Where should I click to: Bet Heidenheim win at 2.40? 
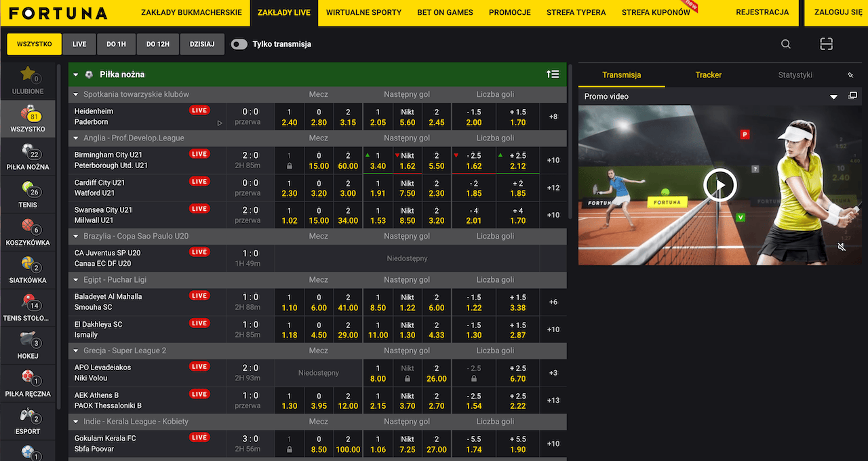click(289, 117)
